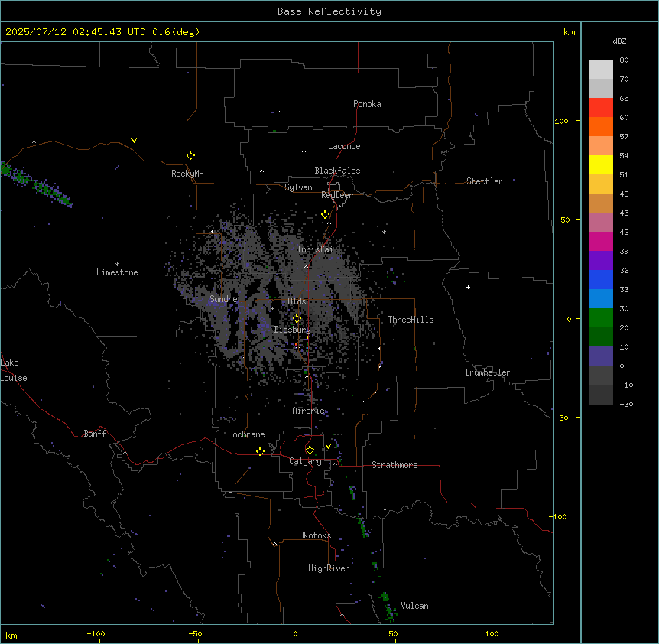Viewport: 659px width, 644px height.
Task: Click the RedDeer city label
Action: 336,195
